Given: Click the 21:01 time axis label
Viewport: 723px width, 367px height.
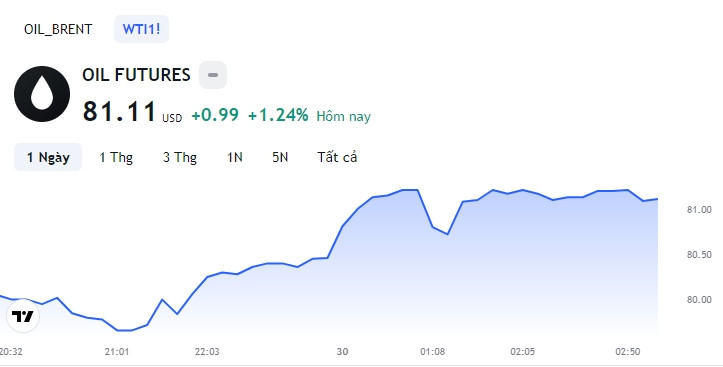Looking at the screenshot, I should [117, 352].
